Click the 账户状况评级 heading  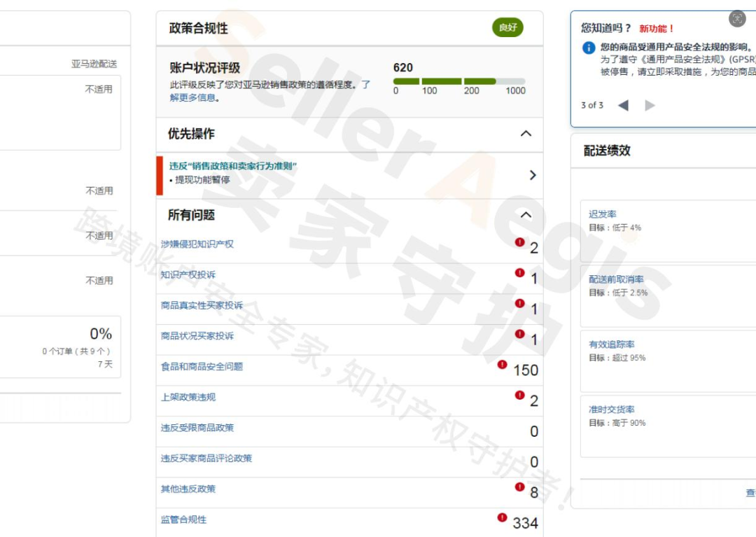point(205,68)
